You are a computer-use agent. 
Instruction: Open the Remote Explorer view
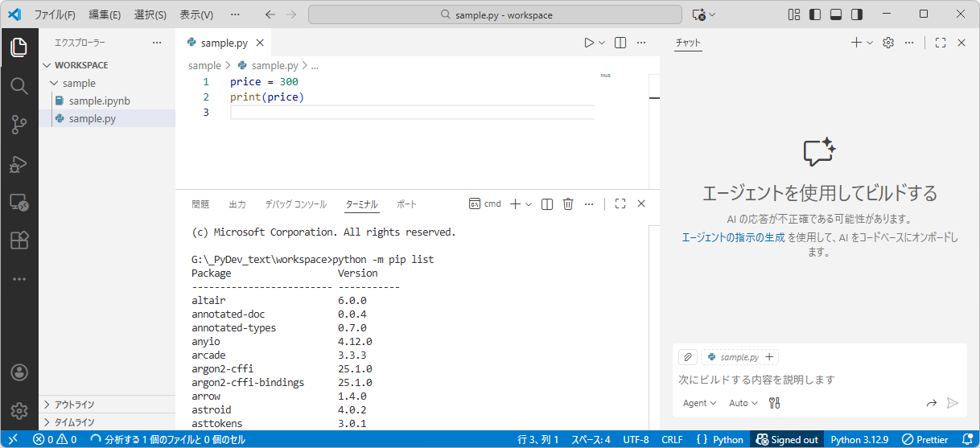tap(19, 202)
